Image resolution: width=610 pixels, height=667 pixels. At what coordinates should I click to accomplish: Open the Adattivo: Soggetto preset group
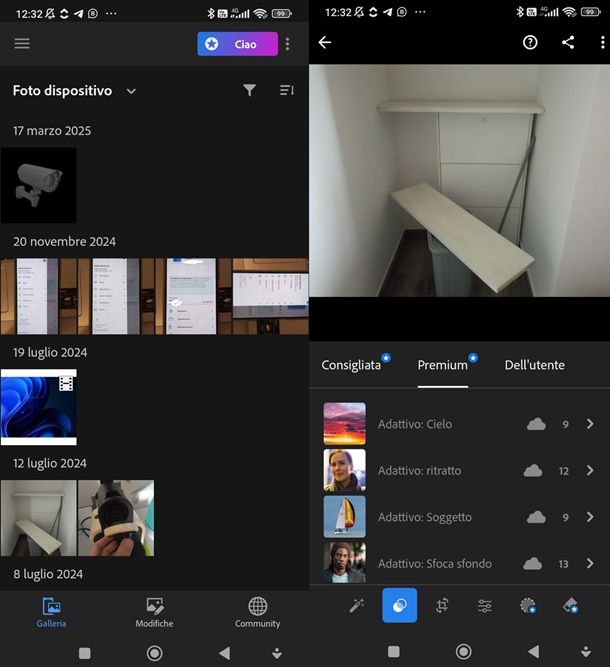tap(459, 517)
